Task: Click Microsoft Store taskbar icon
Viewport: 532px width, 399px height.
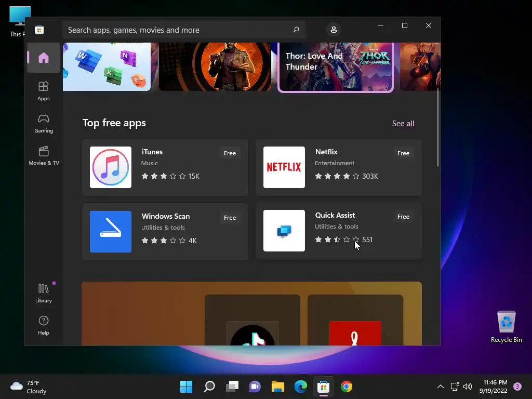Action: point(323,387)
